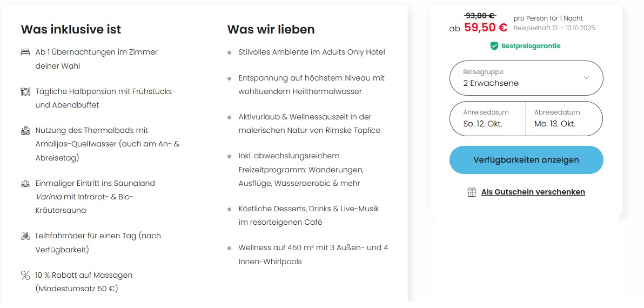
Task: Click the percent discount icon
Action: [x=25, y=276]
